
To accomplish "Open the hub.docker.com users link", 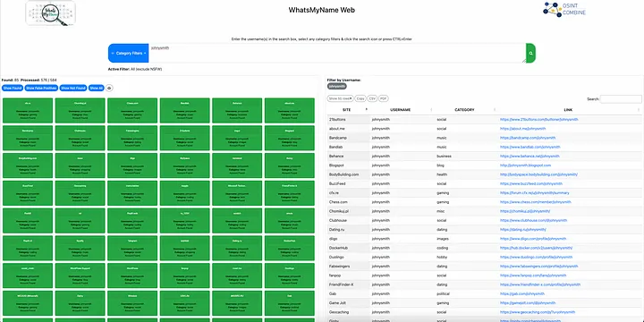I will point(536,248).
